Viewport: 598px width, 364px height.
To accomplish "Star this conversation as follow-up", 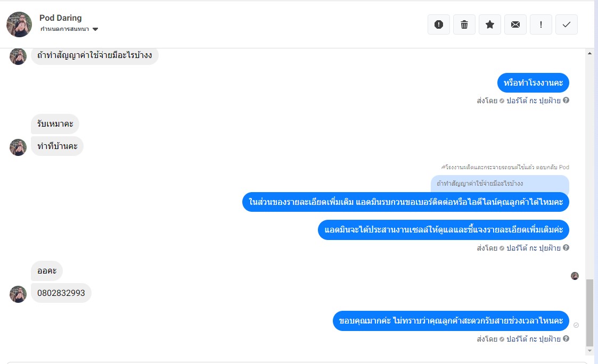I will (x=490, y=24).
